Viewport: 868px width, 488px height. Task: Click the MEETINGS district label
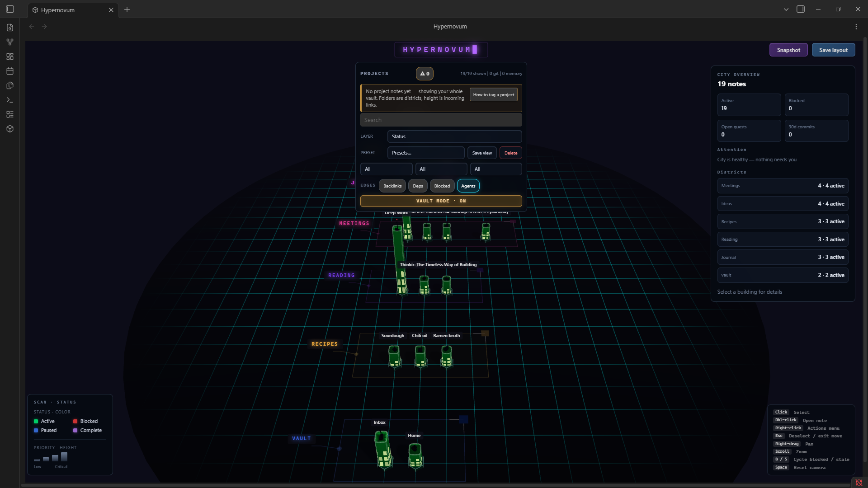[354, 224]
